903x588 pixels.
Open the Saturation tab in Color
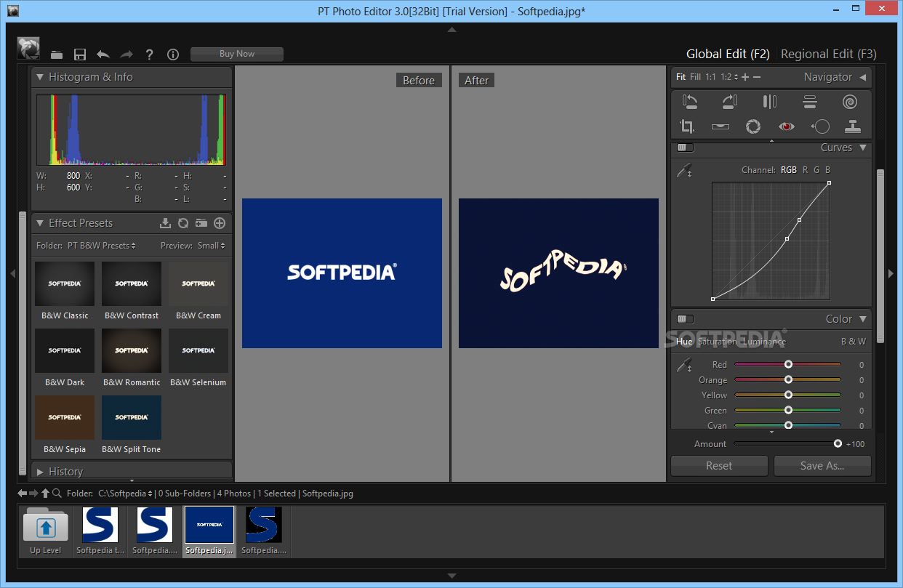[x=717, y=342]
